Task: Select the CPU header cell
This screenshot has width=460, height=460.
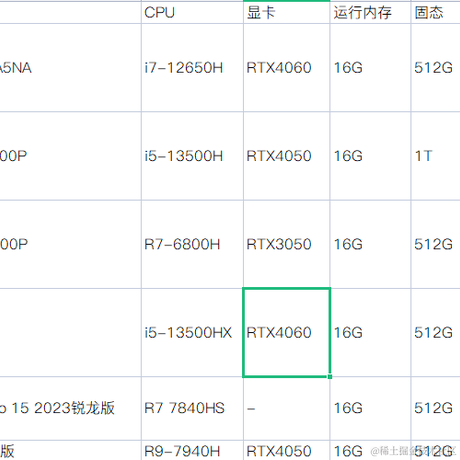Action: [x=192, y=12]
